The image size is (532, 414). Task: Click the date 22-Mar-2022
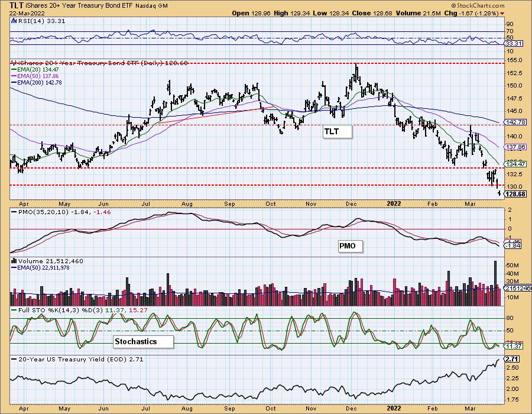click(27, 13)
